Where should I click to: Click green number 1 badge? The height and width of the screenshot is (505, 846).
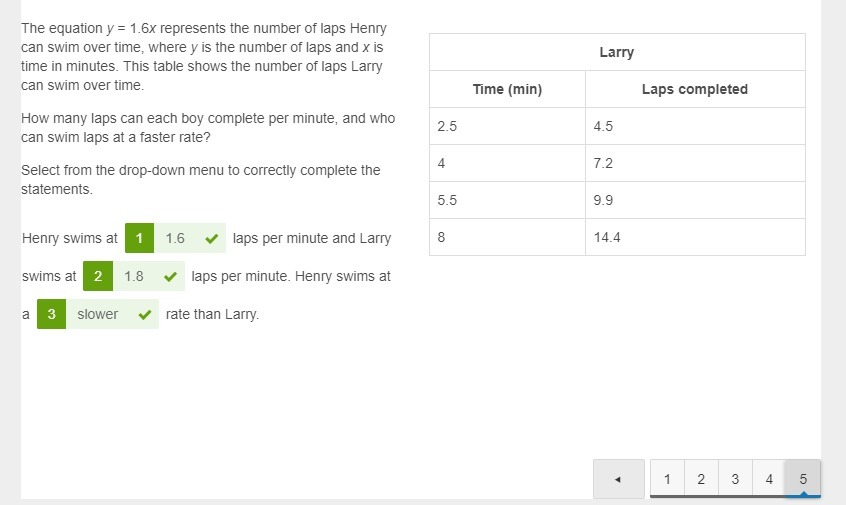(139, 238)
